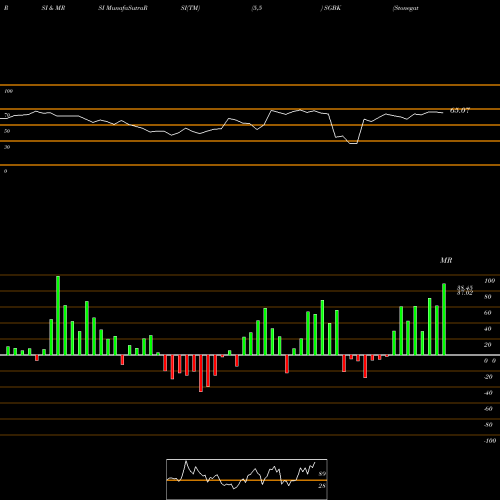500x500 pixels.
Task: Click the RSI axis label 70
Action: pos(7,115)
